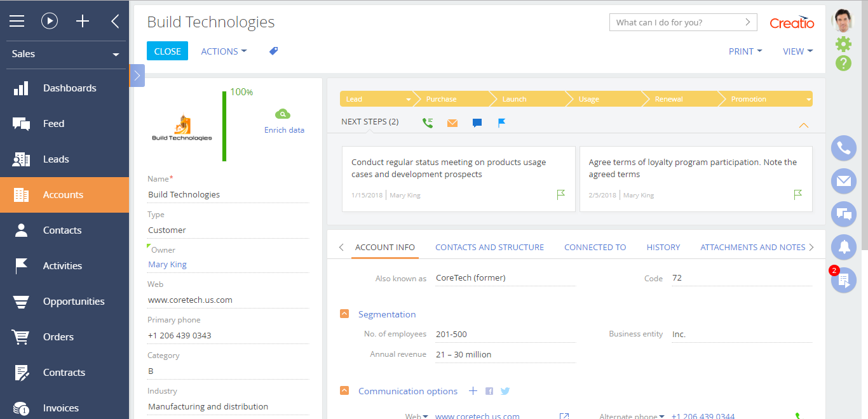Screen dimensions: 868x419
Task: Open the feed chat panel on the right
Action: pyautogui.click(x=844, y=215)
